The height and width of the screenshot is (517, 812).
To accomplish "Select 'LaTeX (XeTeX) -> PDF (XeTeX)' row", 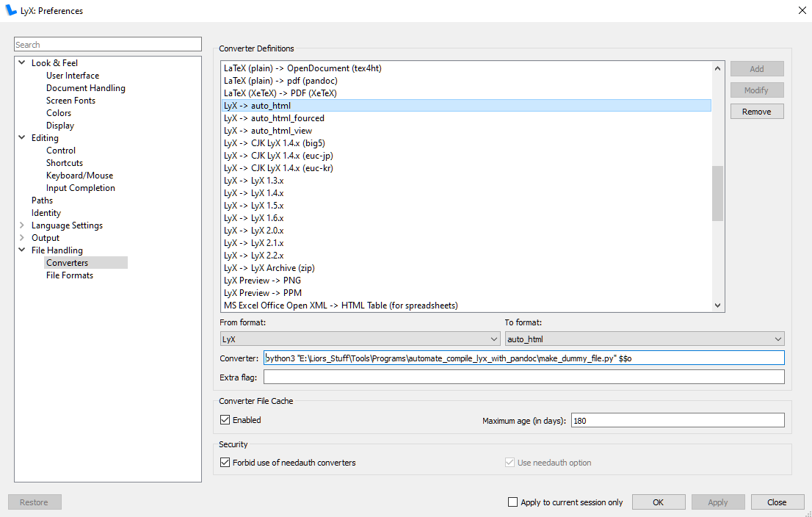I will point(466,93).
